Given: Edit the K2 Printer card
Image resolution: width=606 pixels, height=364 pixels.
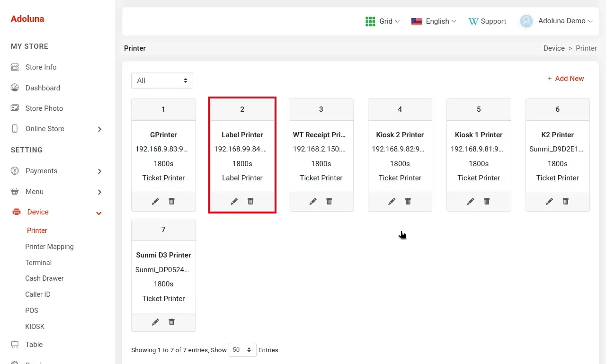Looking at the screenshot, I should coord(550,201).
